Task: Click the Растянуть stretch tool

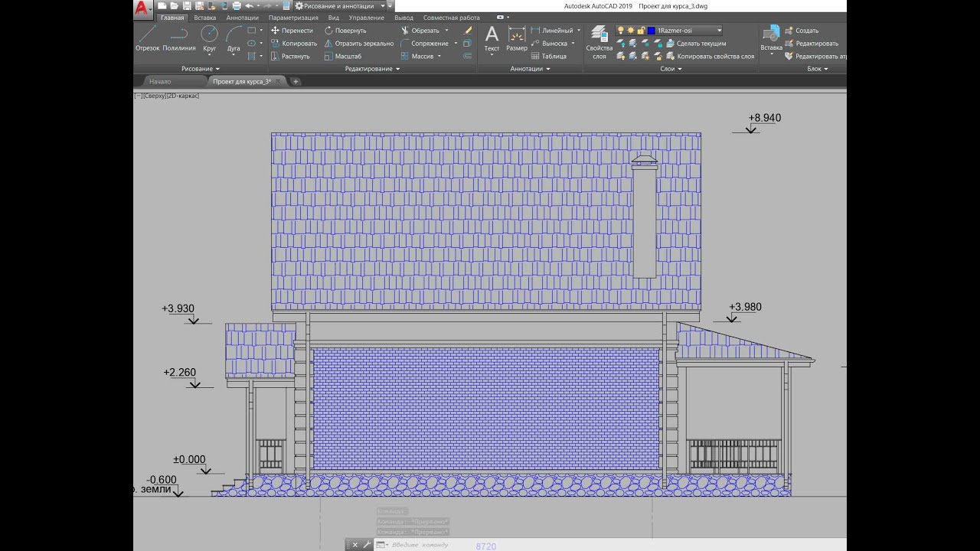Action: coord(289,57)
